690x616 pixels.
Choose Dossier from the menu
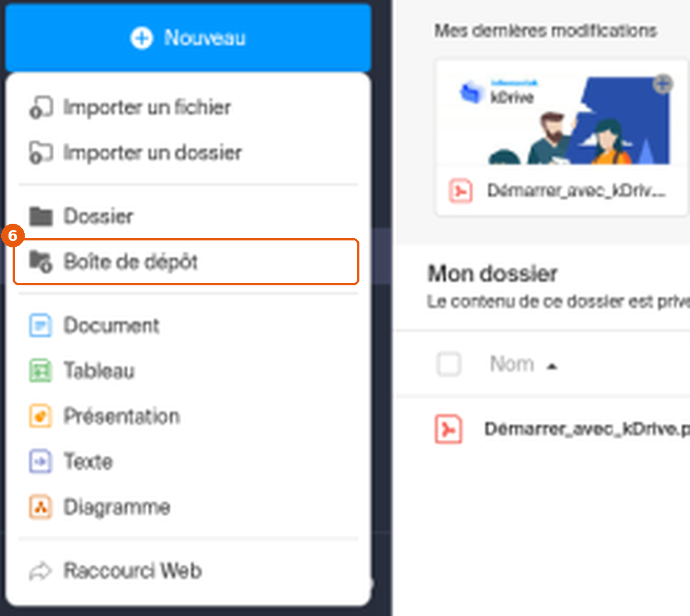coord(188,216)
